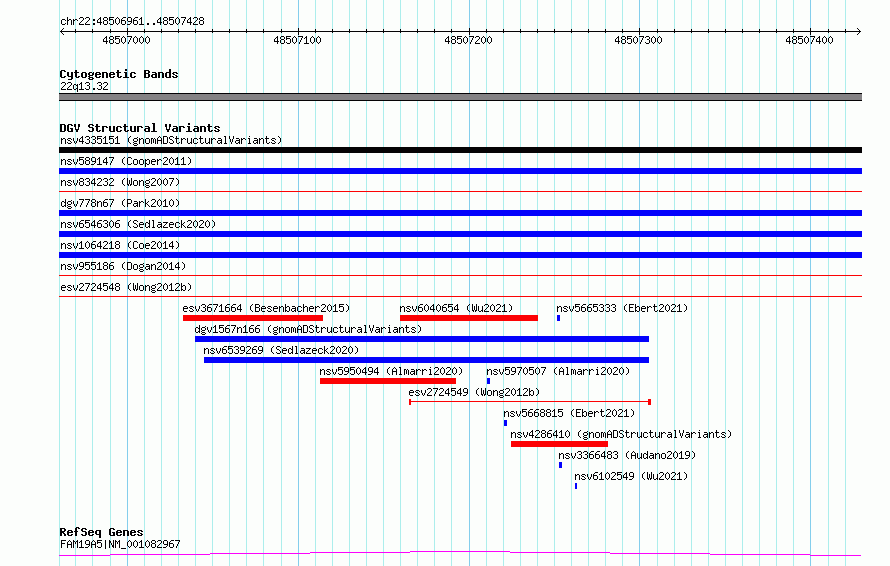Select nsv6102549 (Wu2021) label
This screenshot has height=566, width=890.
(x=631, y=476)
